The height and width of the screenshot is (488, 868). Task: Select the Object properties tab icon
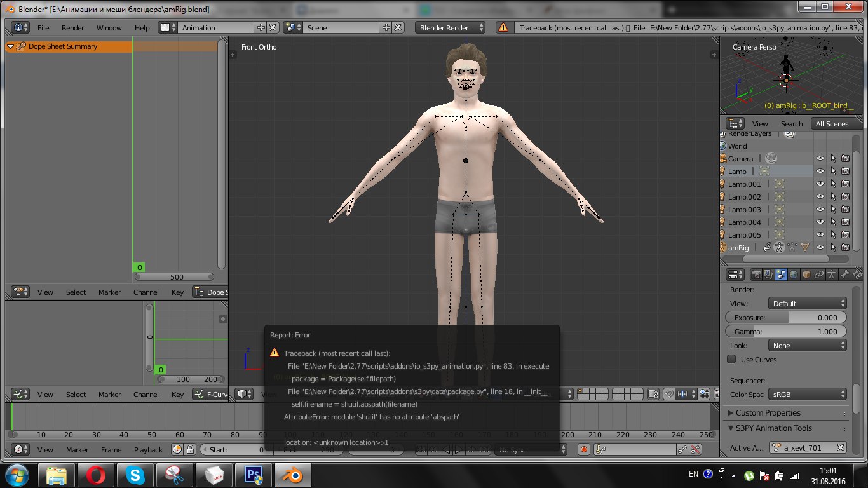click(x=807, y=274)
